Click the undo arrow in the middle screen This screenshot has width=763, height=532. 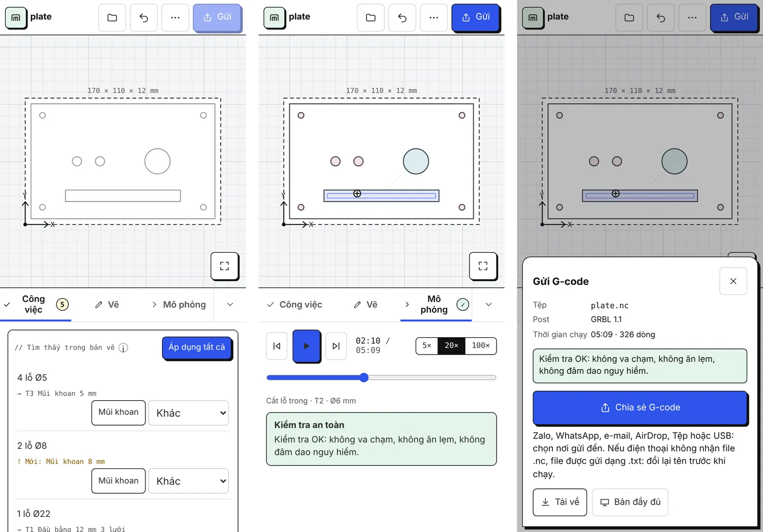click(x=402, y=18)
